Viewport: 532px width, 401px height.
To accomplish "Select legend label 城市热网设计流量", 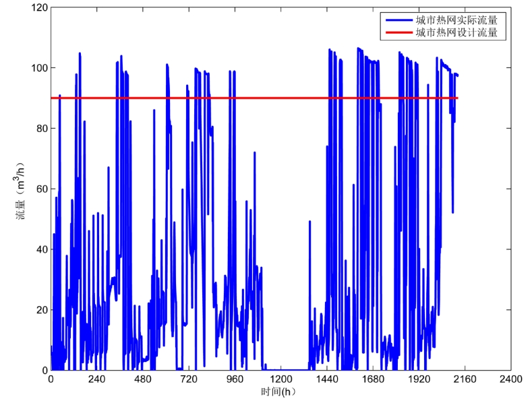I will [456, 32].
